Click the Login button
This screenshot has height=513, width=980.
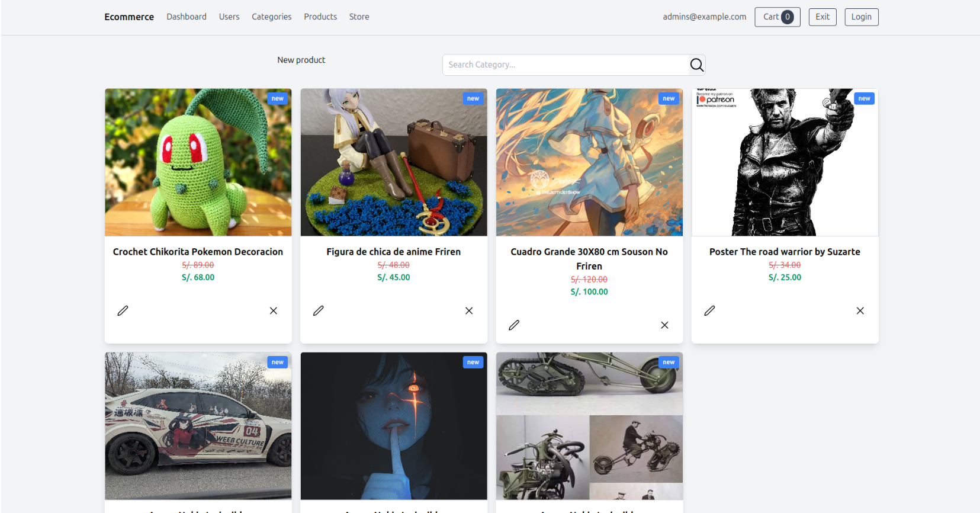coord(861,17)
